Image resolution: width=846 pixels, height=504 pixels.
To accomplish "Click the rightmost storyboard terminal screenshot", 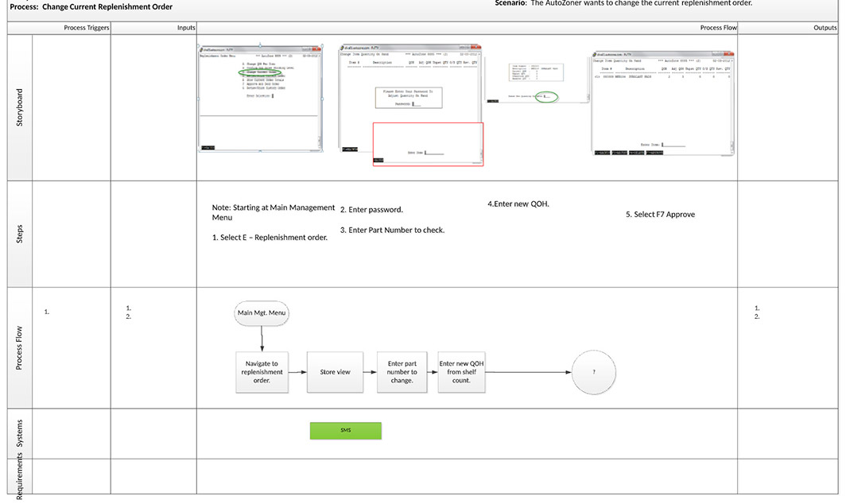I will (x=663, y=104).
